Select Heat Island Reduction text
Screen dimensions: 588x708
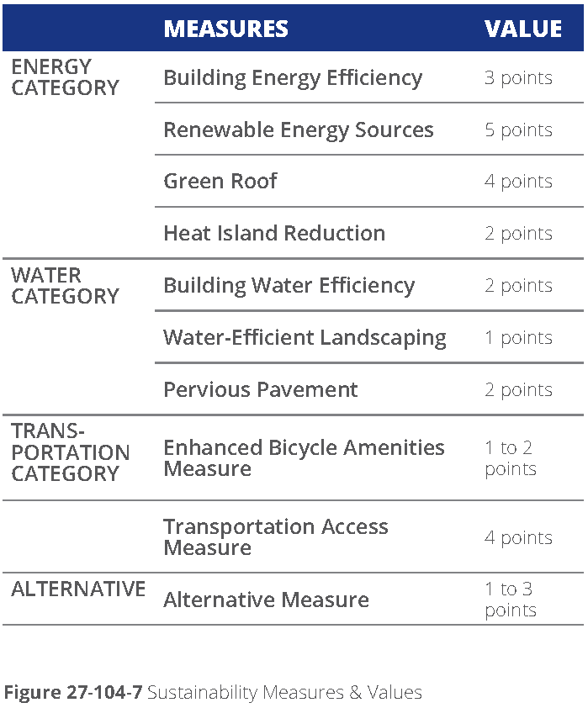tap(274, 234)
